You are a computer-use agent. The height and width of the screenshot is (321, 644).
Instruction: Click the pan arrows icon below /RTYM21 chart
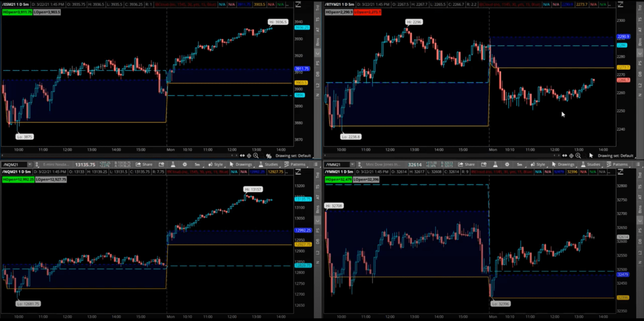click(565, 156)
